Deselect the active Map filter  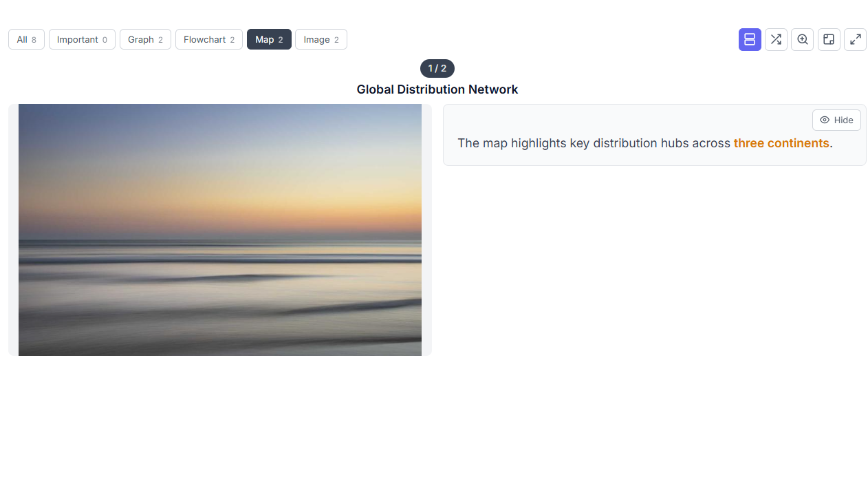269,39
